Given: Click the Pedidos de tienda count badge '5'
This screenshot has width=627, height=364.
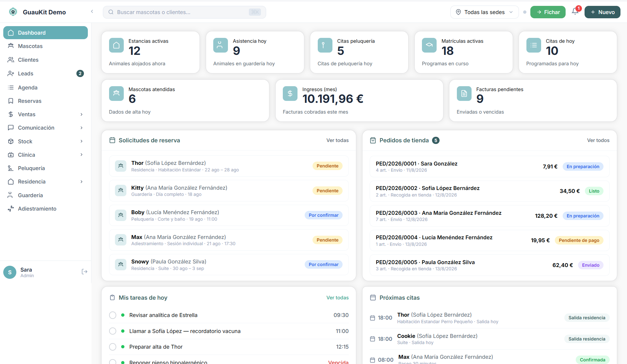Looking at the screenshot, I should pyautogui.click(x=436, y=140).
